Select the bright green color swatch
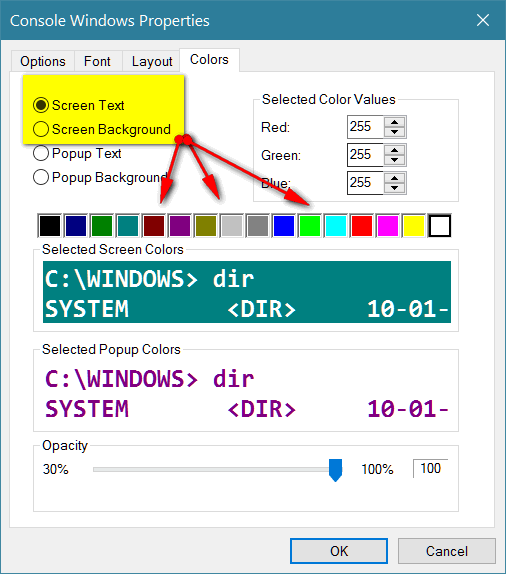 point(310,226)
